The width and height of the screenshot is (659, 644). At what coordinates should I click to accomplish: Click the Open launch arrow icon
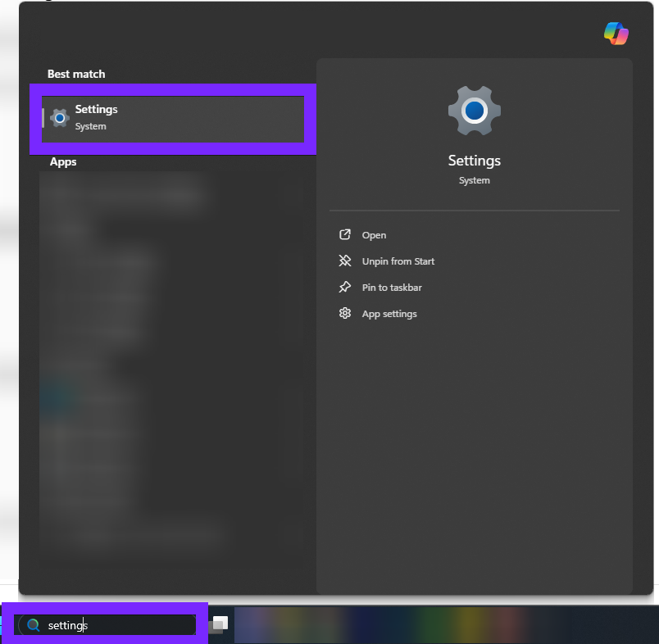coord(344,234)
